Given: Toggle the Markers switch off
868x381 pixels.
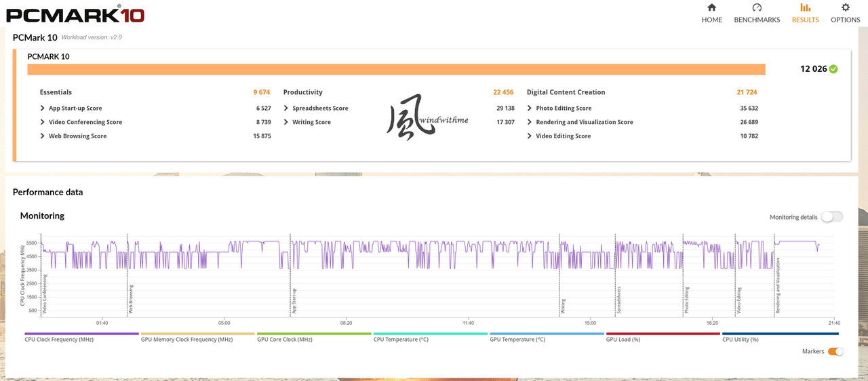Looking at the screenshot, I should pyautogui.click(x=835, y=351).
